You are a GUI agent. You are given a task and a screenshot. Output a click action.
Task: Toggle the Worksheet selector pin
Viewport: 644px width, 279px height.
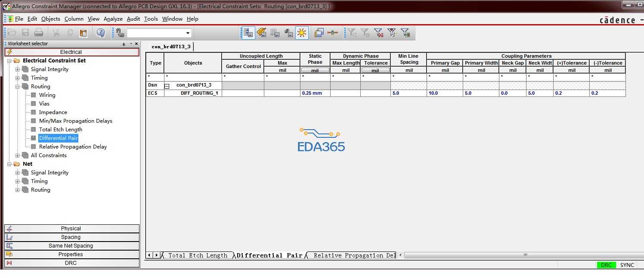click(124, 44)
